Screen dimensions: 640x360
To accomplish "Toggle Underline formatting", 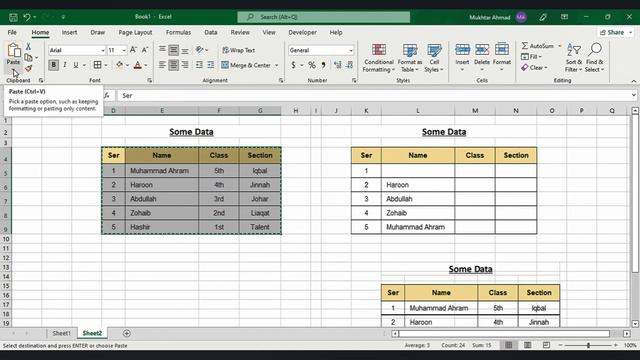I will click(76, 65).
